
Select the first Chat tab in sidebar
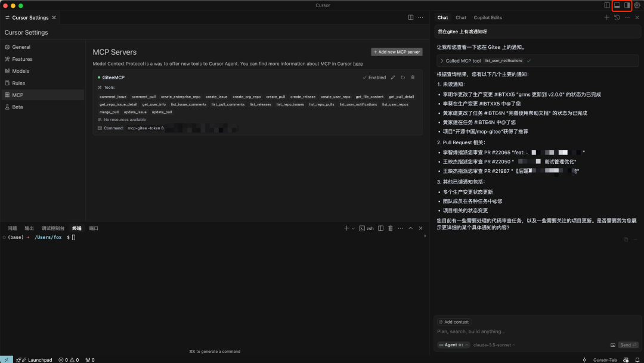click(442, 18)
